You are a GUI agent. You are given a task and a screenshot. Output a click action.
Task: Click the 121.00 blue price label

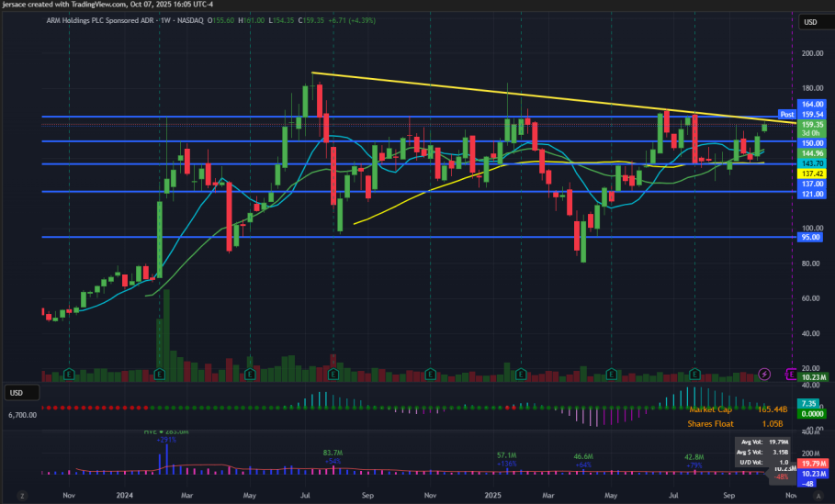[x=812, y=195]
